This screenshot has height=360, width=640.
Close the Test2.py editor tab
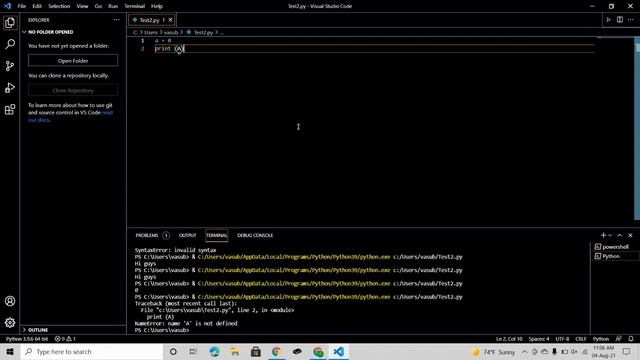171,20
